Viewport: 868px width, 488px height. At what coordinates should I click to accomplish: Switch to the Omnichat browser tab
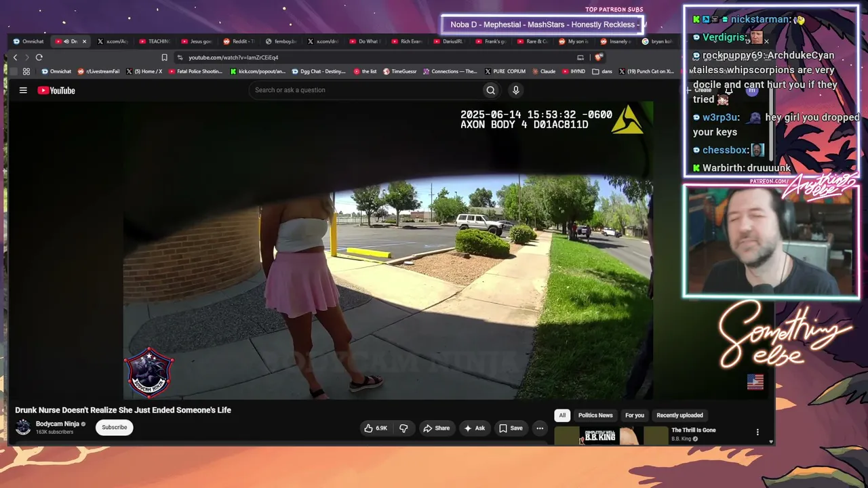(28, 41)
